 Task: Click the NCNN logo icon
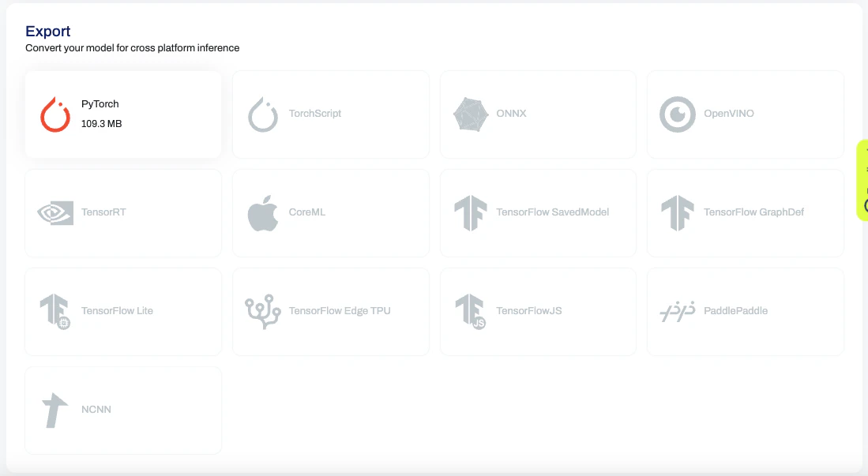click(54, 410)
